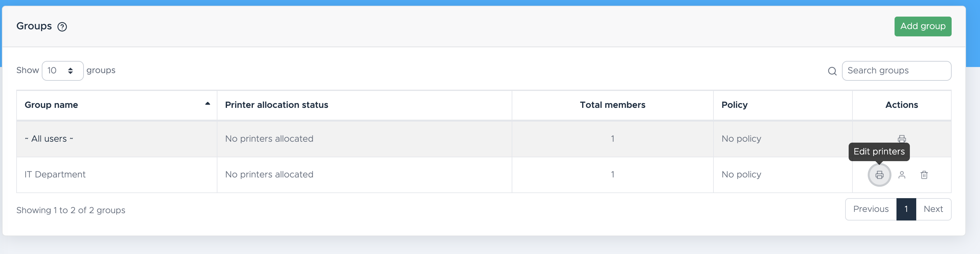
Task: Go to the Previous page
Action: click(870, 209)
